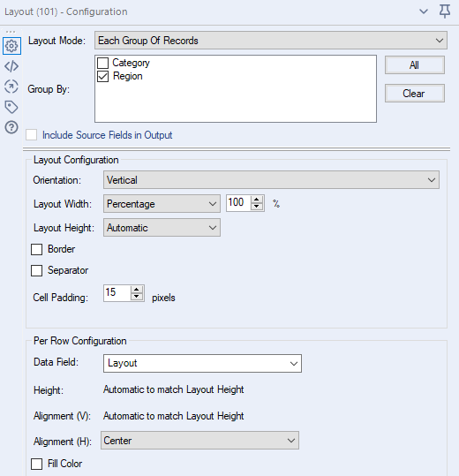459x476 pixels.
Task: Open the Configuration gear tab
Action: pos(11,46)
